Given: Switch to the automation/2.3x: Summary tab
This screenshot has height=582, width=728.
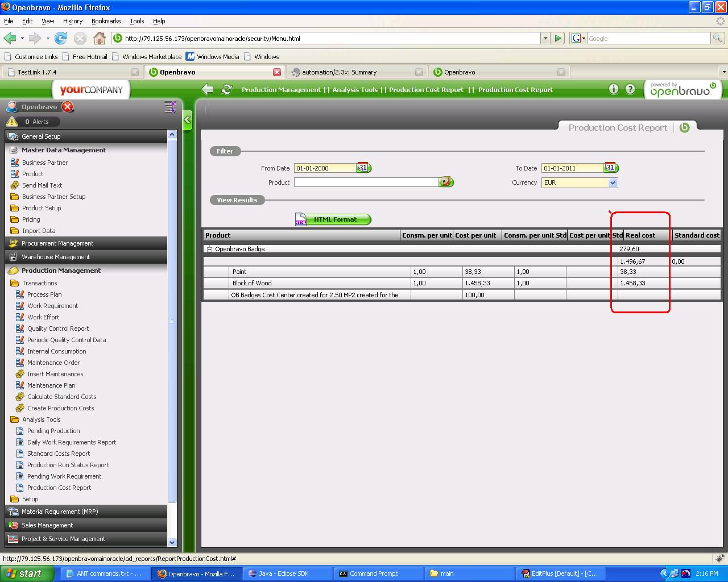Looking at the screenshot, I should click(x=340, y=72).
